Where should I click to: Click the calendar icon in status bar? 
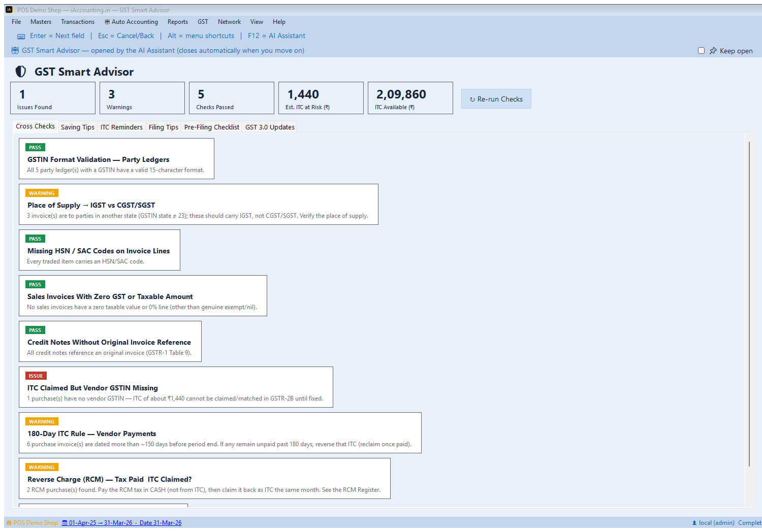[65, 523]
